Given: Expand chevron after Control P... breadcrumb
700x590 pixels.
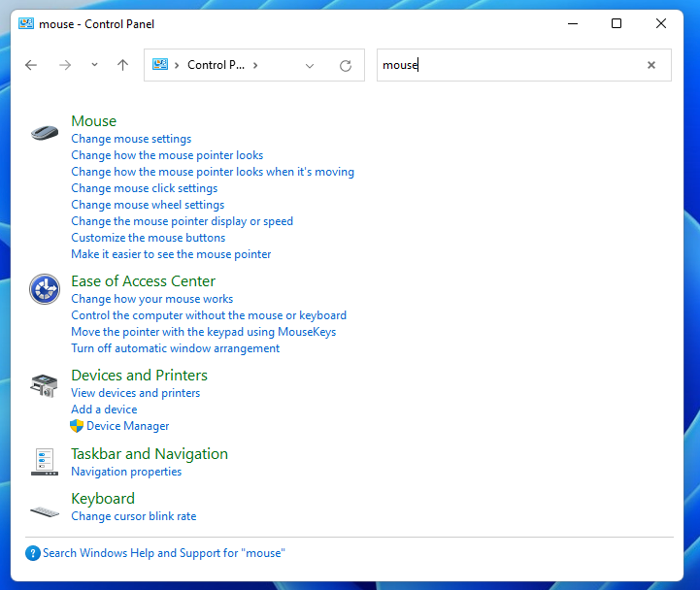Looking at the screenshot, I should click(255, 65).
